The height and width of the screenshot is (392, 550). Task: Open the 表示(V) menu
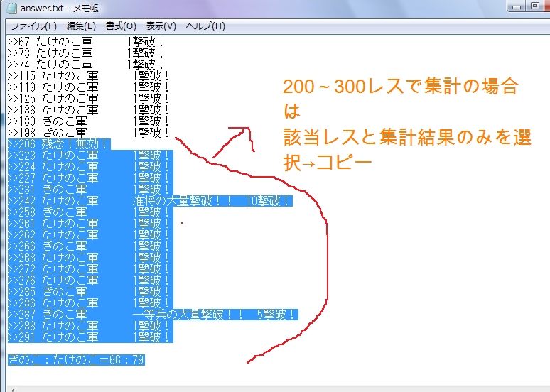point(161,26)
